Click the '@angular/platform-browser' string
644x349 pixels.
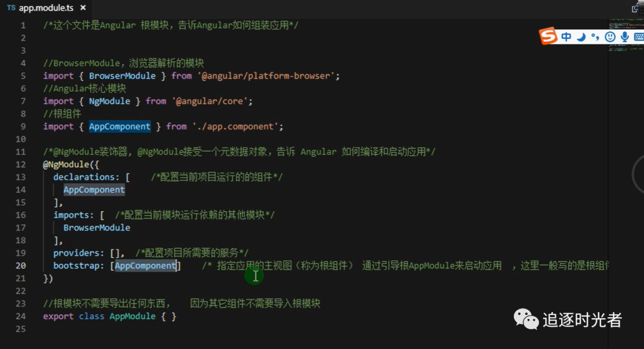coord(266,76)
